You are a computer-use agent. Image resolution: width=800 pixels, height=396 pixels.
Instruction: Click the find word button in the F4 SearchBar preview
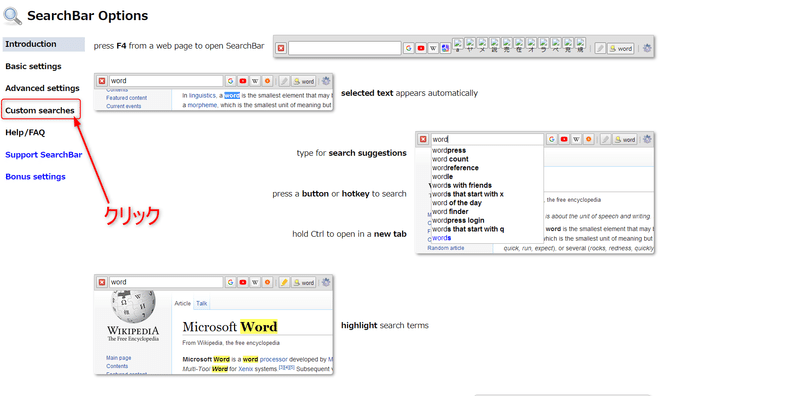(620, 48)
